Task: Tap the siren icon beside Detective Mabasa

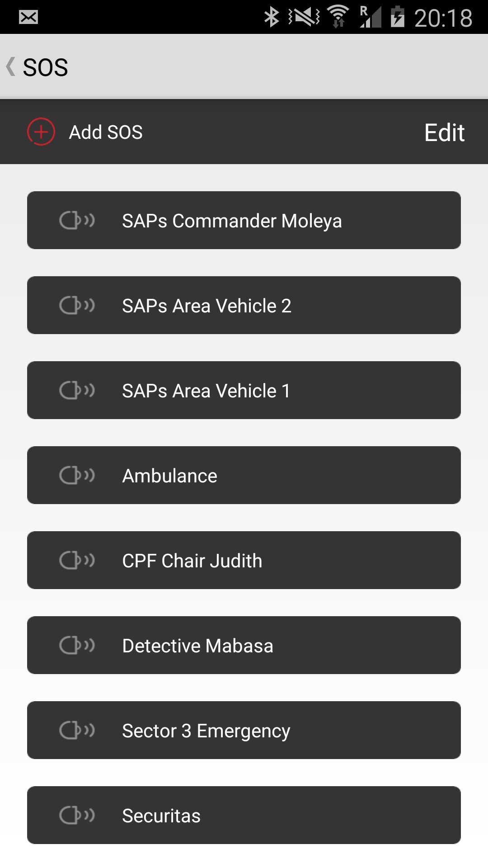Action: tap(77, 645)
